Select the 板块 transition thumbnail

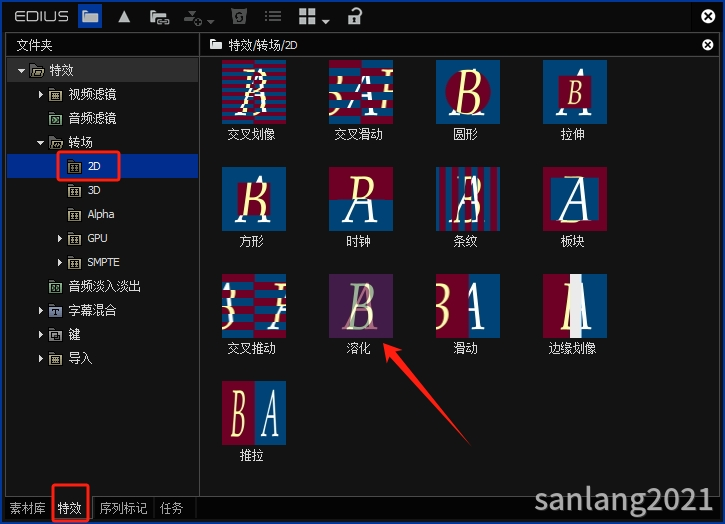(x=575, y=199)
